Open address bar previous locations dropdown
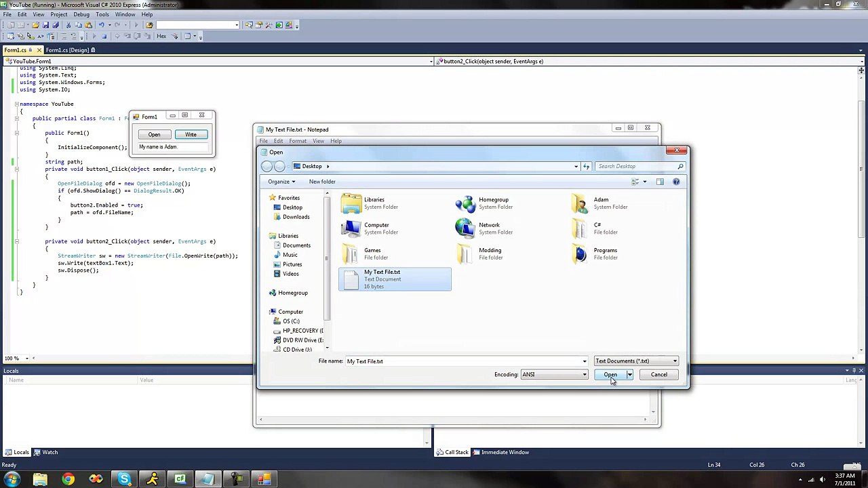Viewport: 868px width, 488px height. pos(576,166)
